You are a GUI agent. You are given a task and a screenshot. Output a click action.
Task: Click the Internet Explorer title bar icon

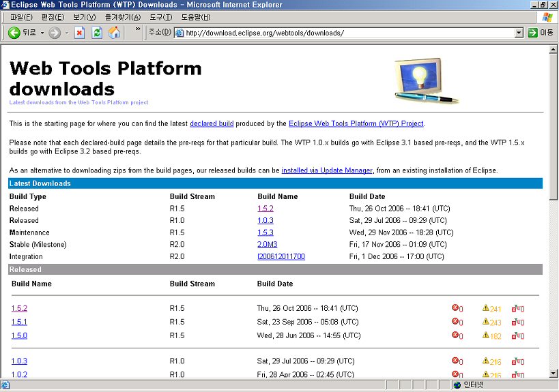[5, 5]
